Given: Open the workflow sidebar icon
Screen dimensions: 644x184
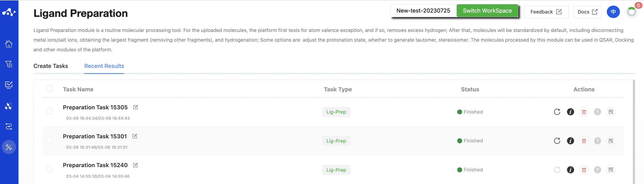Looking at the screenshot, I should [9, 127].
